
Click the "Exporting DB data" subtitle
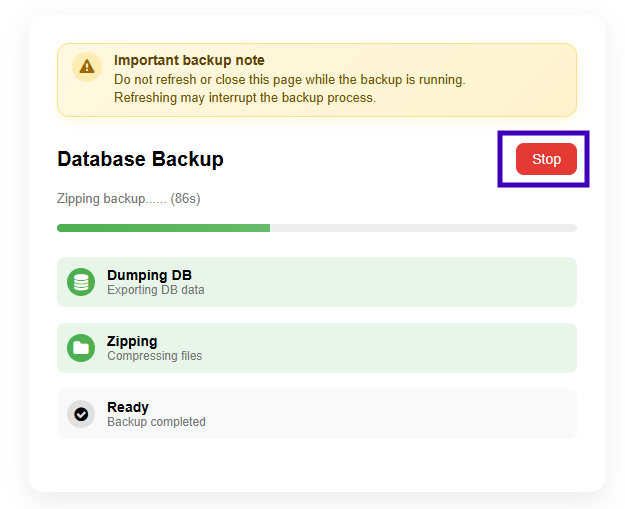click(x=156, y=290)
